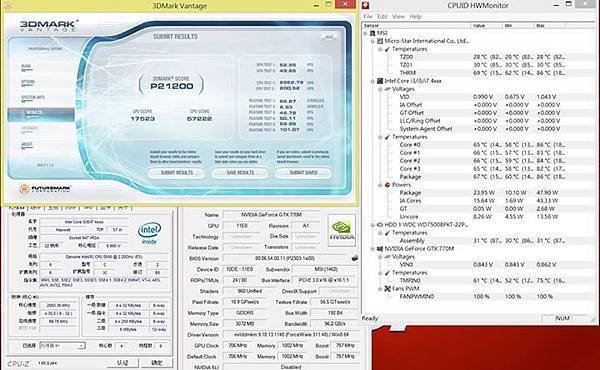Screen dimensions: 600x370
Task: Select the HDD WDC drive tree icon
Action: click(x=380, y=225)
